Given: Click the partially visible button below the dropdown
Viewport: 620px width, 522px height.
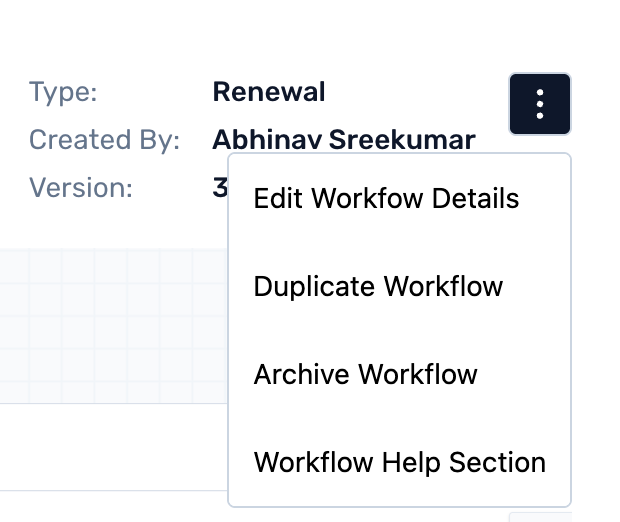Looking at the screenshot, I should tap(540, 516).
